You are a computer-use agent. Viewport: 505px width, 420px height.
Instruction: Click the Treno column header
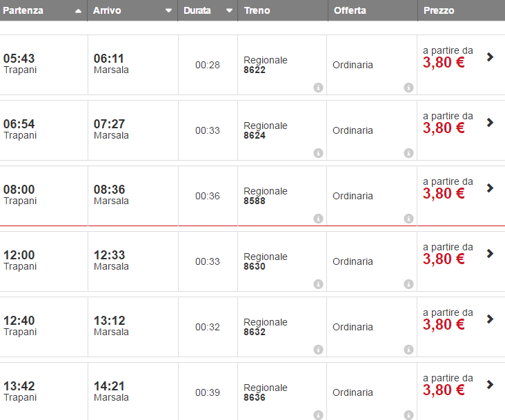[257, 11]
